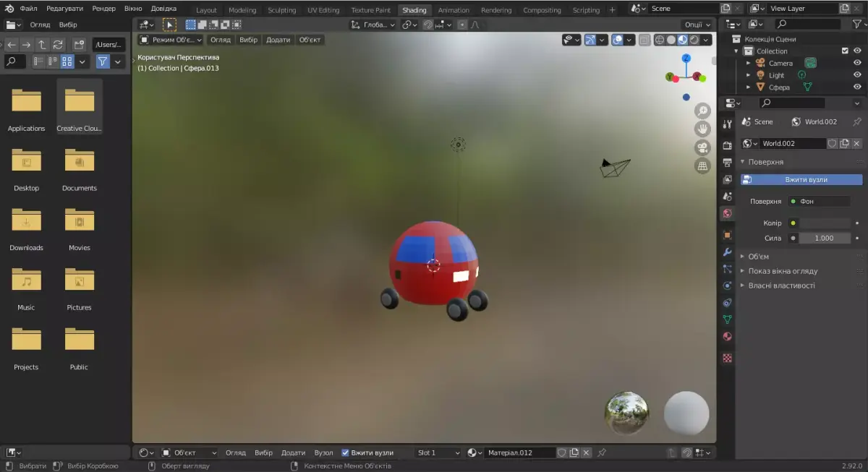The height and width of the screenshot is (472, 868).
Task: Hide Camera in outliner via eye icon
Action: click(x=857, y=63)
